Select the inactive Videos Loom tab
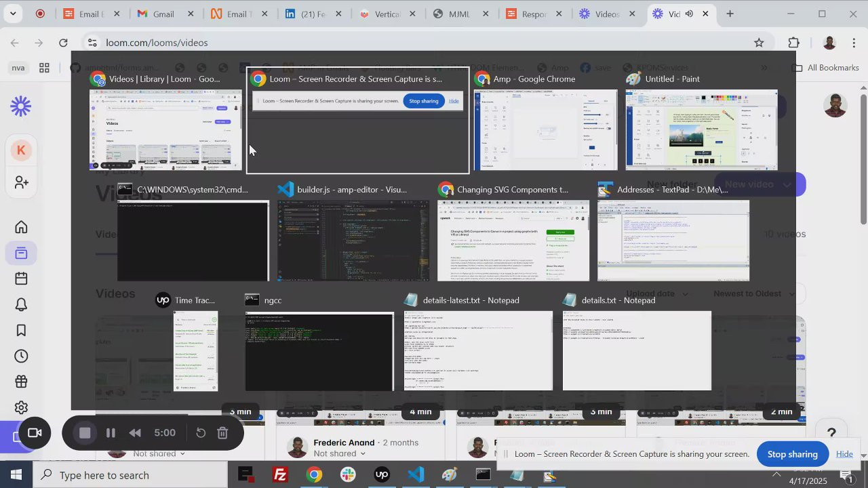868x488 pixels. [608, 14]
